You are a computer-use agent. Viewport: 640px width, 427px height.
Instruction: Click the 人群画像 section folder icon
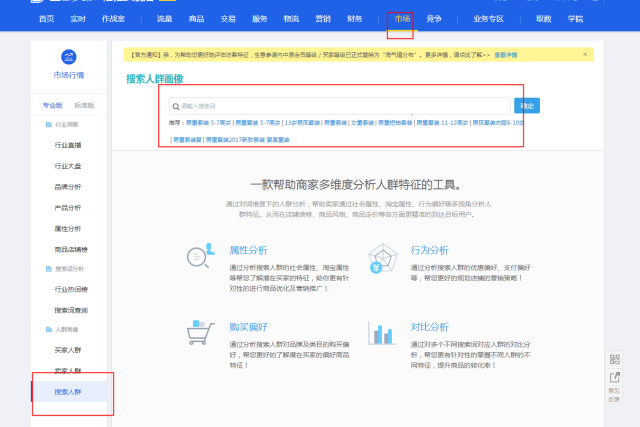[49, 329]
